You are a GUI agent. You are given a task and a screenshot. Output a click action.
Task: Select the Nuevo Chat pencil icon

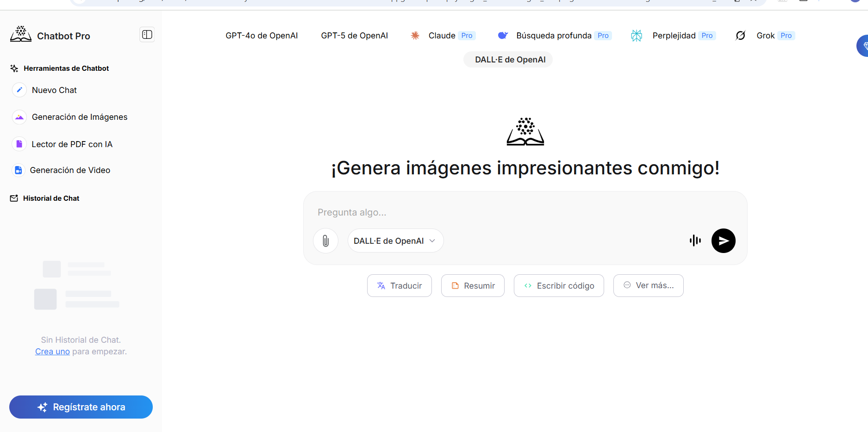pyautogui.click(x=19, y=90)
